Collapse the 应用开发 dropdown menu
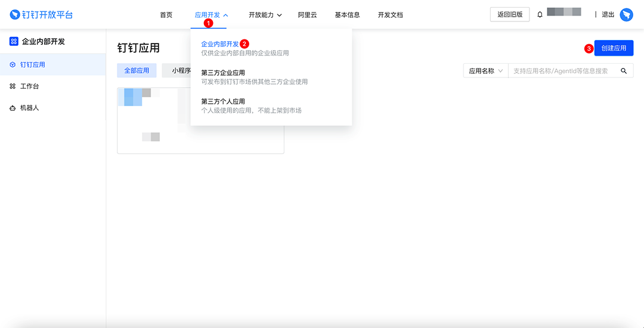This screenshot has height=328, width=644. point(211,15)
